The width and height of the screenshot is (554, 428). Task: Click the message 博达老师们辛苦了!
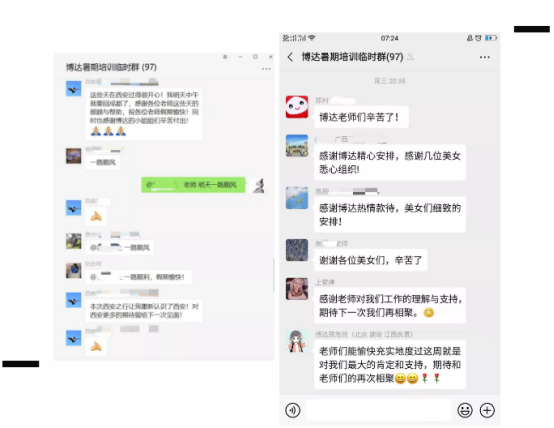(361, 117)
